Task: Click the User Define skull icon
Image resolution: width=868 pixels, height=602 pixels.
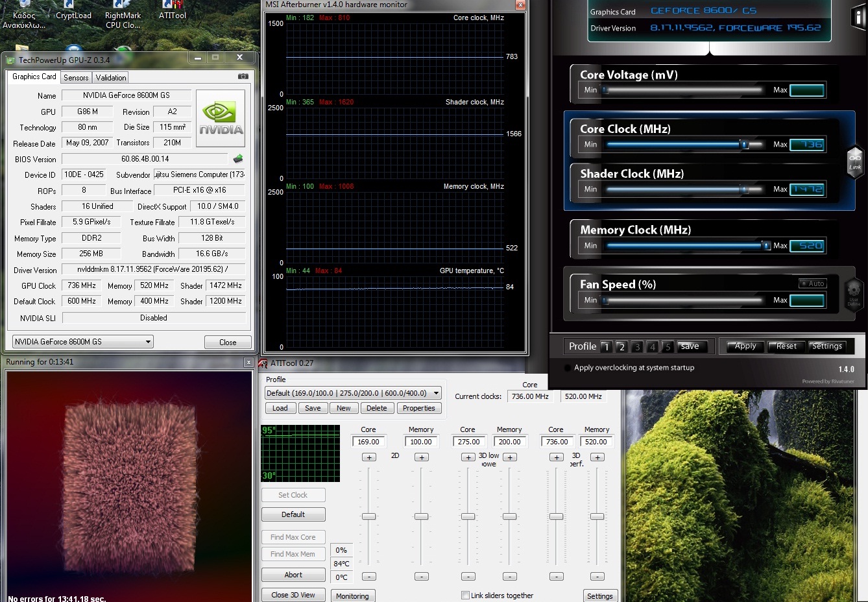Action: point(854,293)
